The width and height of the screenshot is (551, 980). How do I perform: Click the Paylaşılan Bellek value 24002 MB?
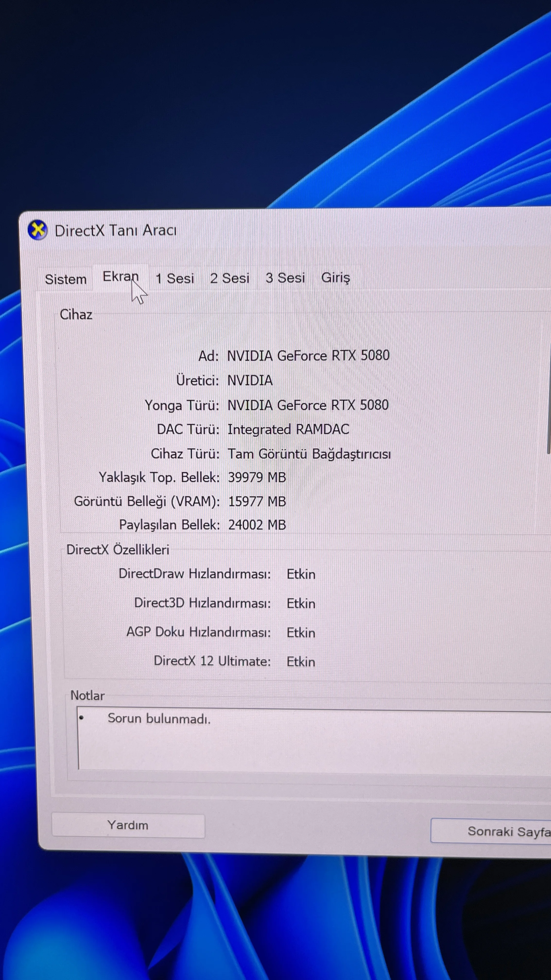(257, 525)
